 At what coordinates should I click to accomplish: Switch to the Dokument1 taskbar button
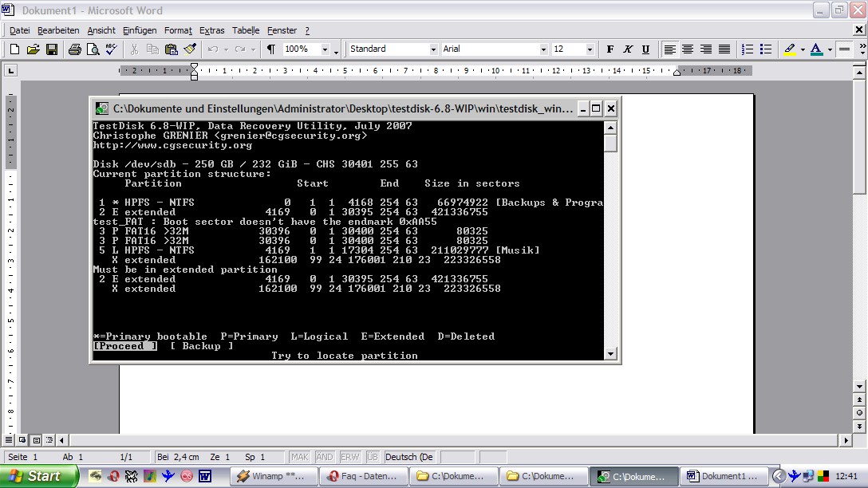pyautogui.click(x=724, y=476)
